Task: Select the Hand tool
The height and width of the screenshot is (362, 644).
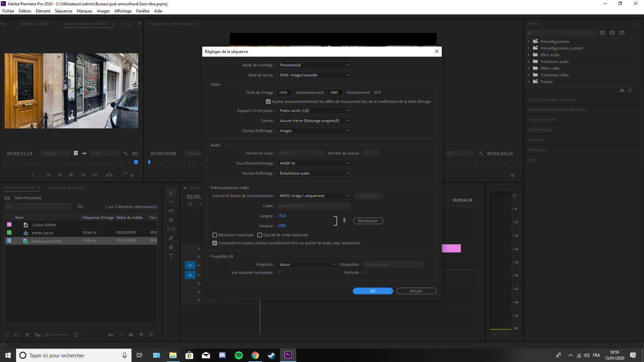Action: pos(171,247)
